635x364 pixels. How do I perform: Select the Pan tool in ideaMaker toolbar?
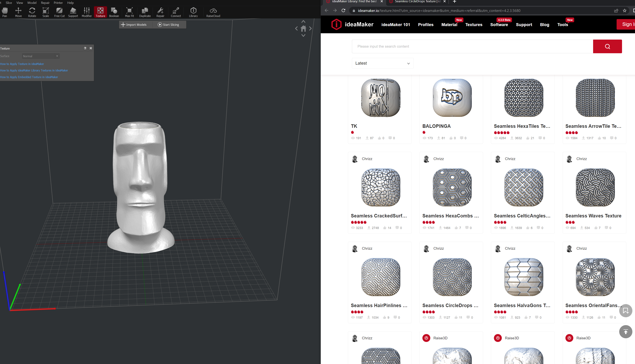pos(5,12)
